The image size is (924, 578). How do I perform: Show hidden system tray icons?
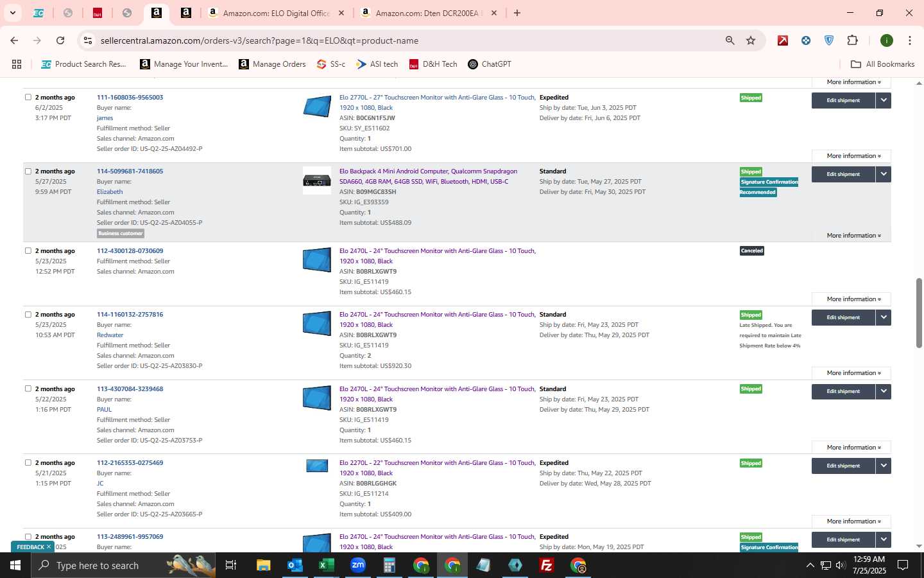810,565
